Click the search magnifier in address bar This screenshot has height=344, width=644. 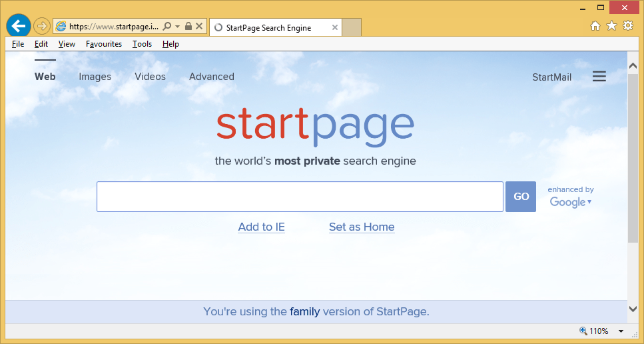coord(166,26)
